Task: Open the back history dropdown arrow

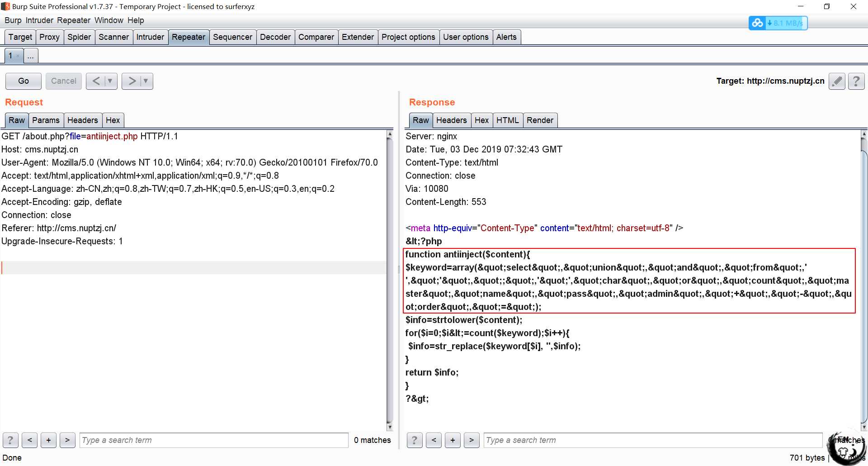Action: [110, 81]
